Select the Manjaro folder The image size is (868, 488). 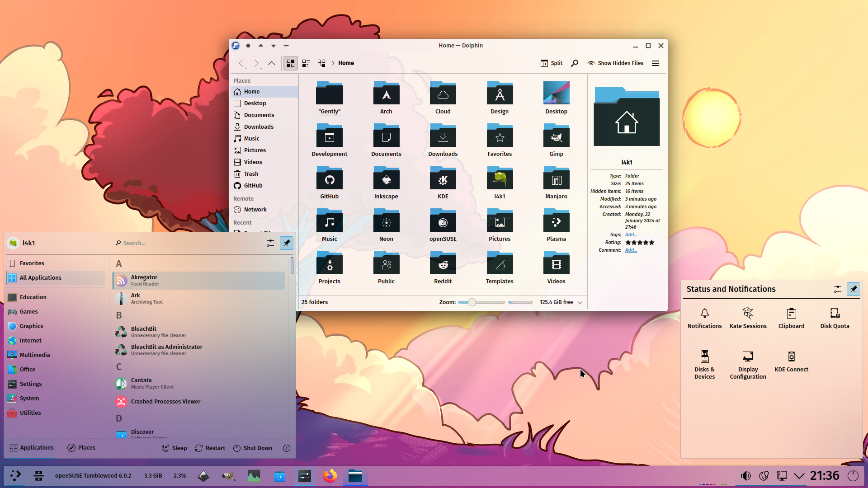point(556,183)
